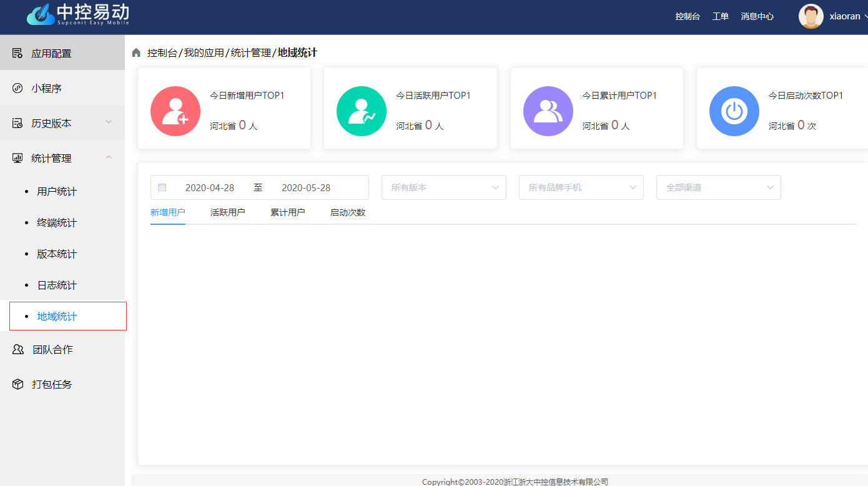The width and height of the screenshot is (868, 486).
Task: Select 团队合作 in the sidebar
Action: click(x=62, y=349)
